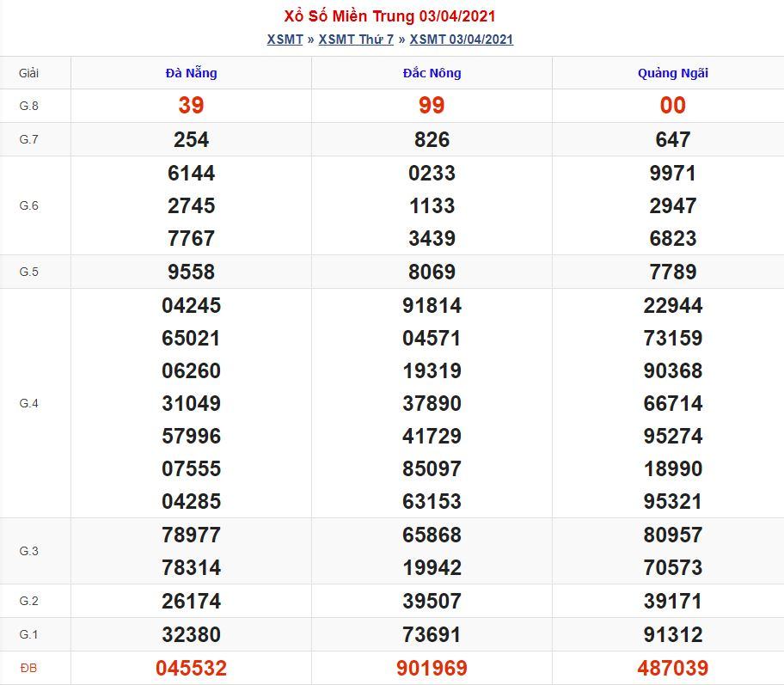The height and width of the screenshot is (685, 784).
Task: Click the number 90368
Action: 673,370
